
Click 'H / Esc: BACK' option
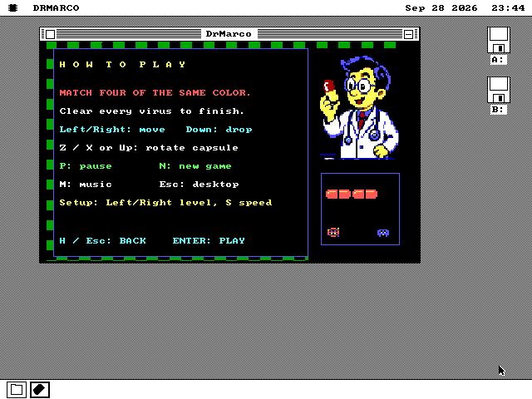pyautogui.click(x=102, y=240)
